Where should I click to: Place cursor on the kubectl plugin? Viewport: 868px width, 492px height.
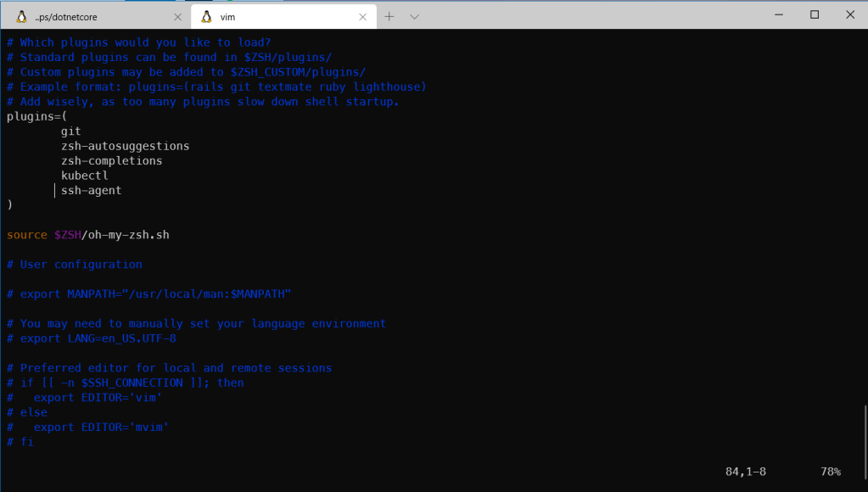point(84,176)
